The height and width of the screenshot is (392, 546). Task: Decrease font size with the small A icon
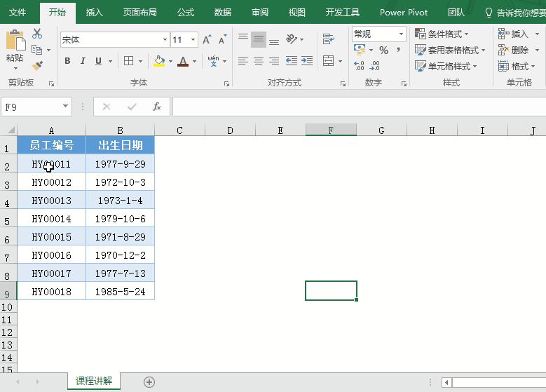(222, 40)
